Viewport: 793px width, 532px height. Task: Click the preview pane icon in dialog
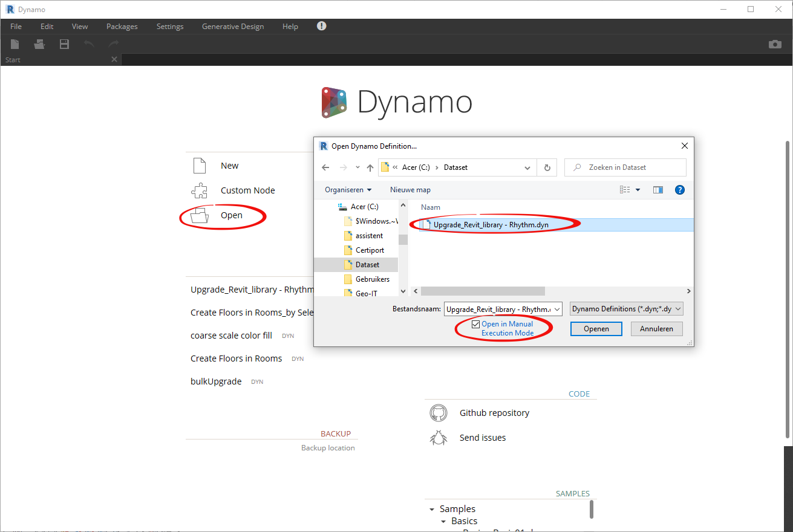658,190
